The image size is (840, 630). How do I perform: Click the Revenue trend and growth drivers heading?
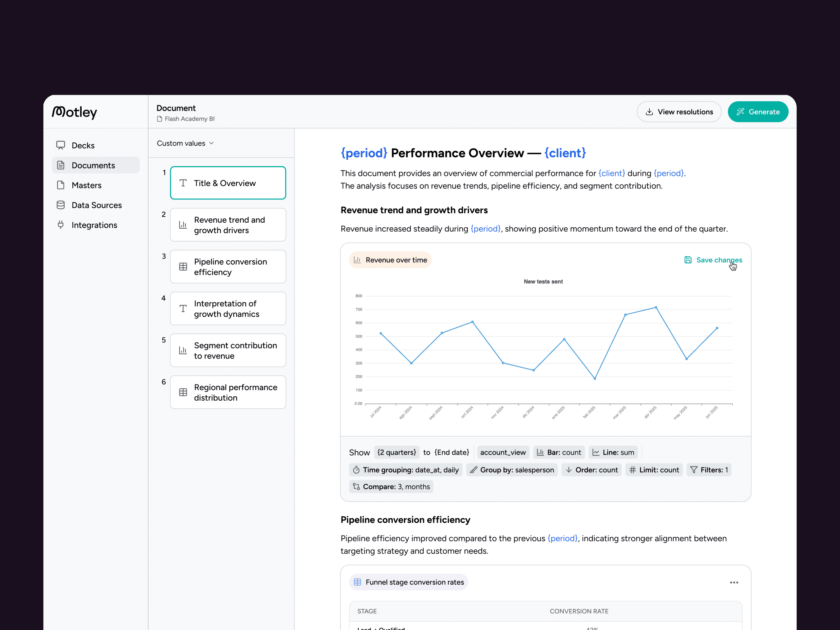pos(414,210)
